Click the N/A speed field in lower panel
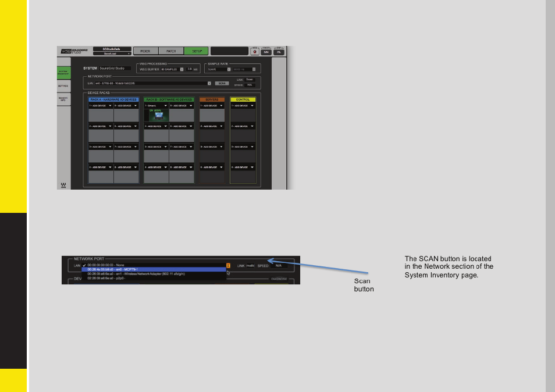This screenshot has height=392, width=555. 279,265
